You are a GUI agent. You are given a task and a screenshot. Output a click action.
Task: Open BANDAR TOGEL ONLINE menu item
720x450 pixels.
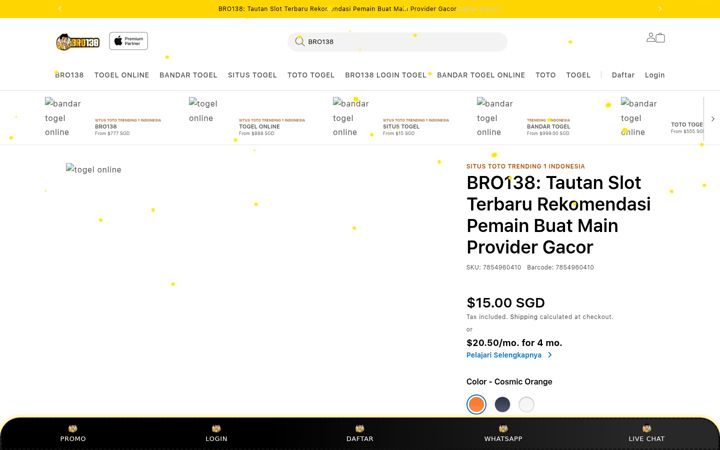click(x=481, y=75)
